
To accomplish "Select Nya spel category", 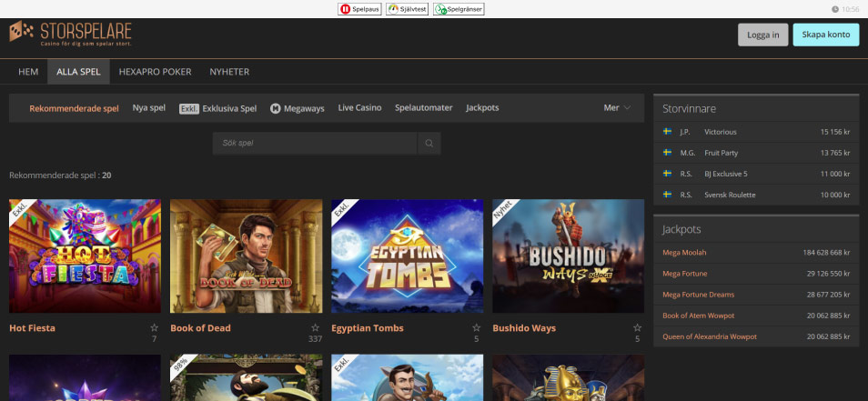I will (x=149, y=108).
